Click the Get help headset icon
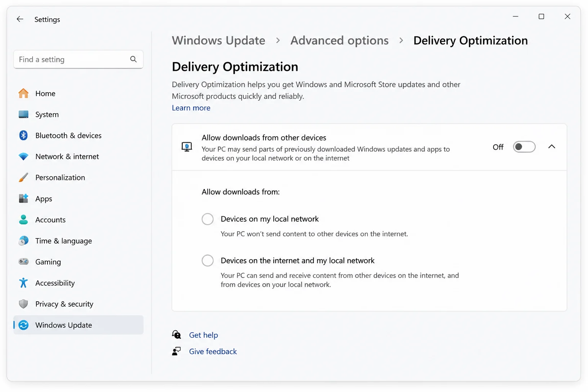Image resolution: width=588 pixels, height=392 pixels. [176, 335]
